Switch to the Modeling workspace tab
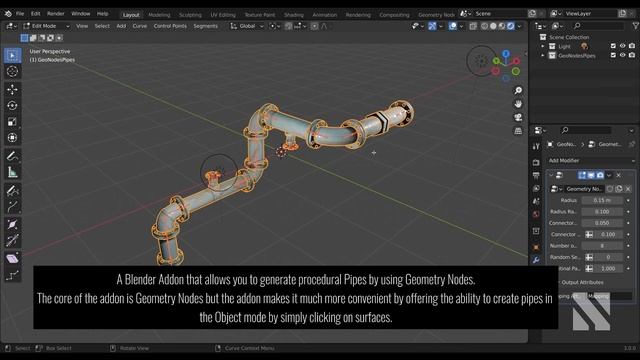 (x=159, y=15)
